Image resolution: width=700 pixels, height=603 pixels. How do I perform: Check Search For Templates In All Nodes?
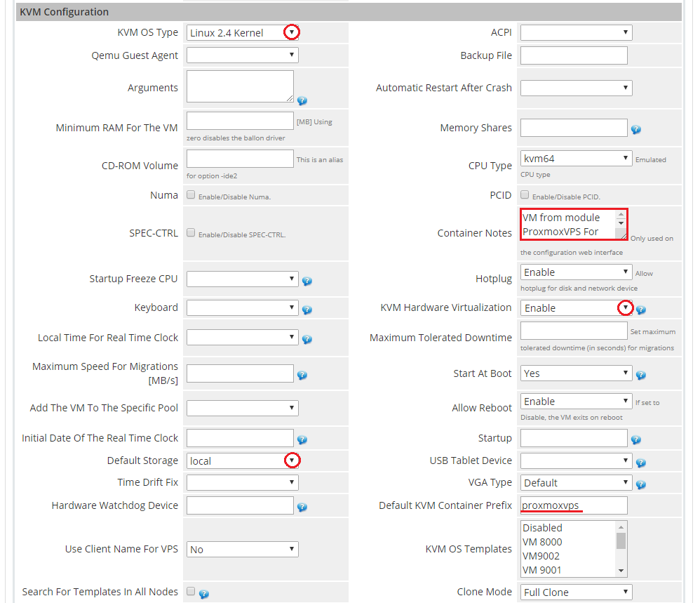pyautogui.click(x=191, y=591)
